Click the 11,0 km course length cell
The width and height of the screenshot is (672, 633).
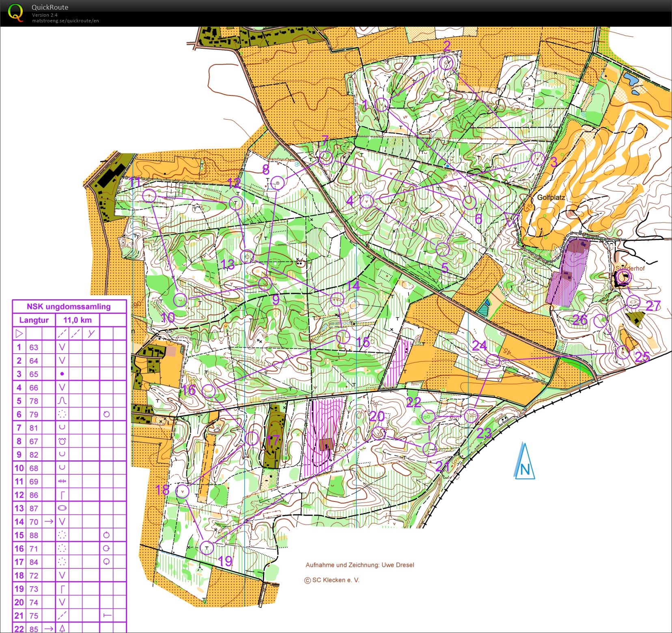(78, 320)
